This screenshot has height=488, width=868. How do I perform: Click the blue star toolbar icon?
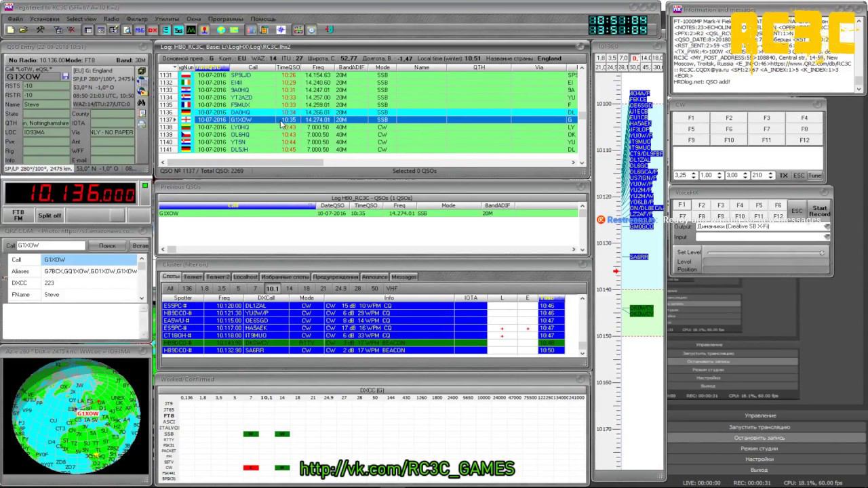pyautogui.click(x=281, y=30)
